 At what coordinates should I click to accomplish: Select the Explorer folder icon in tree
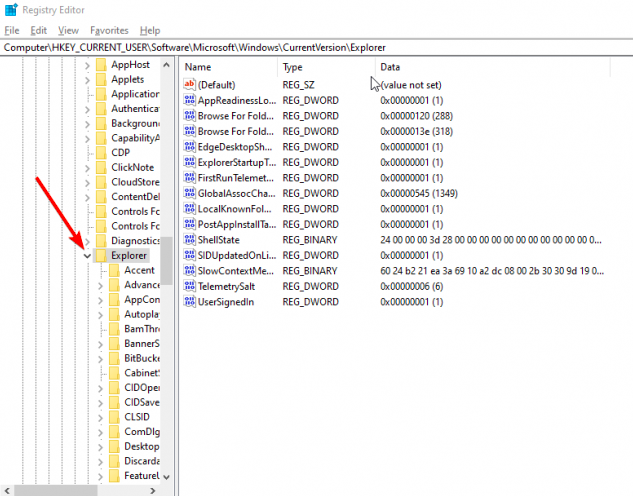(x=101, y=256)
